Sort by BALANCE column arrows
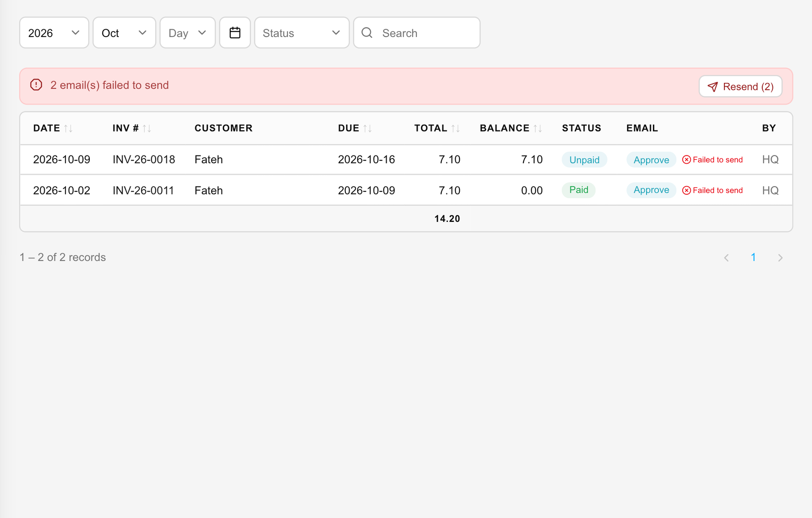The height and width of the screenshot is (518, 812). (x=538, y=128)
